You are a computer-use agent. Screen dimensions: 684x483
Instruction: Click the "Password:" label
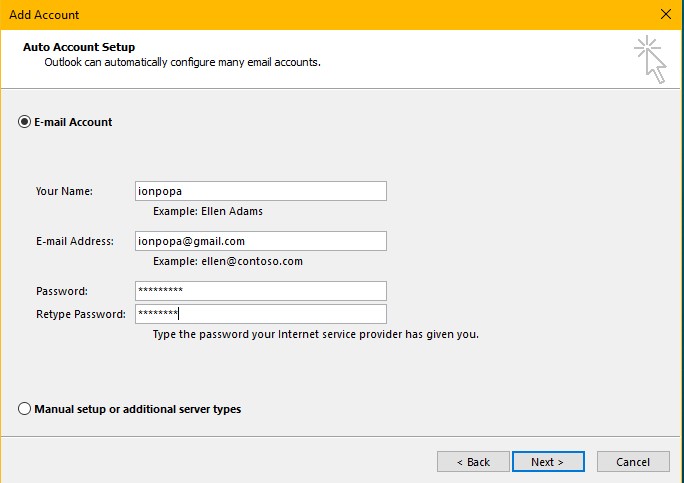click(62, 291)
